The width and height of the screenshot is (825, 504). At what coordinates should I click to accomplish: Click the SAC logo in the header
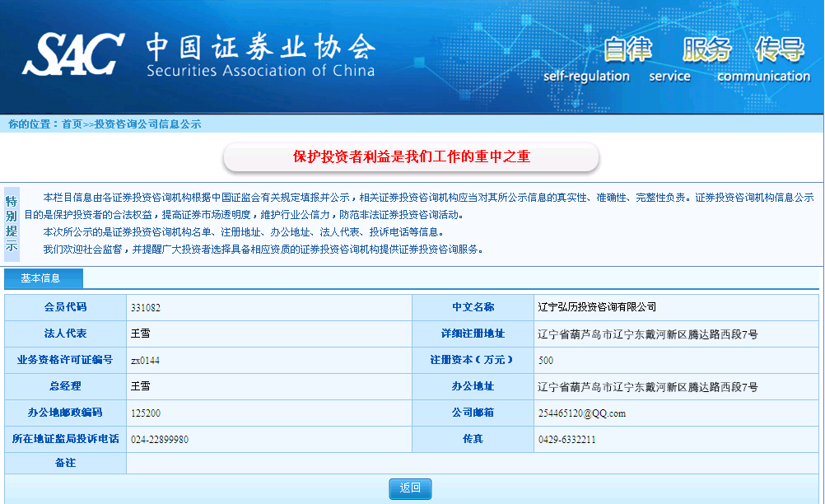click(73, 54)
